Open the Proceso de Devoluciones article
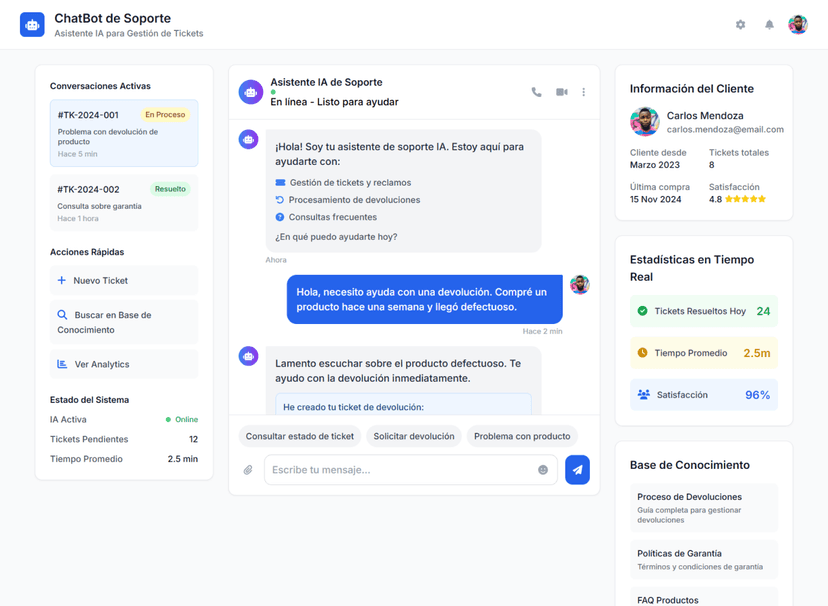Image resolution: width=828 pixels, height=606 pixels. click(704, 508)
